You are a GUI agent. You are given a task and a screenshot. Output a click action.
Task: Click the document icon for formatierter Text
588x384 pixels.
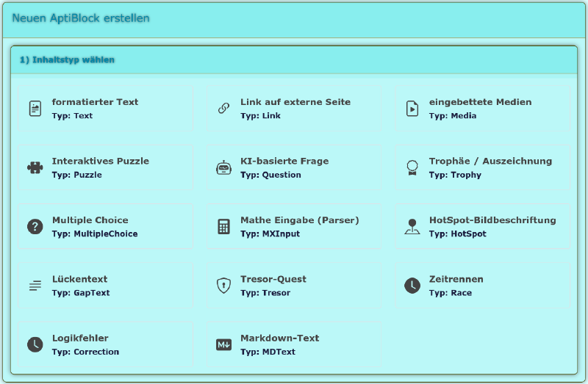tap(35, 109)
